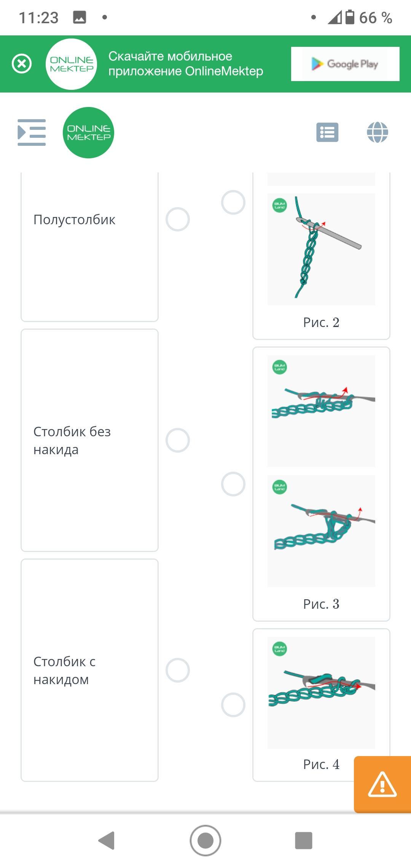Viewport: 411px width, 868px height.
Task: Click the green Online Mektep logo
Action: pos(88,132)
